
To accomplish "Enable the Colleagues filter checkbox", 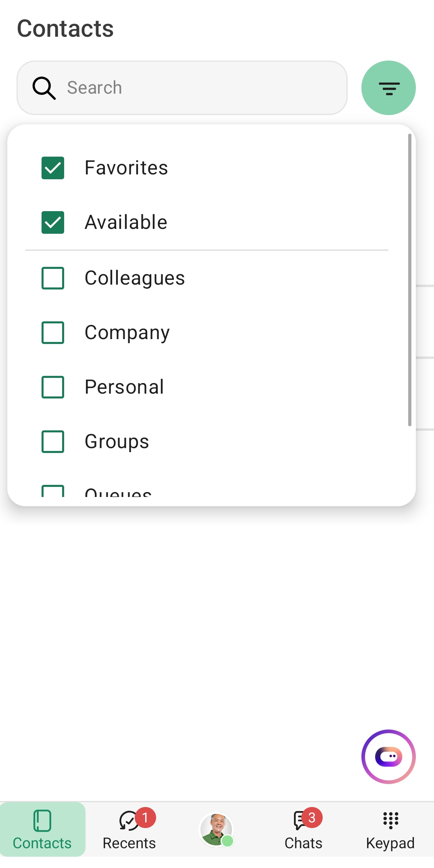I will [53, 278].
